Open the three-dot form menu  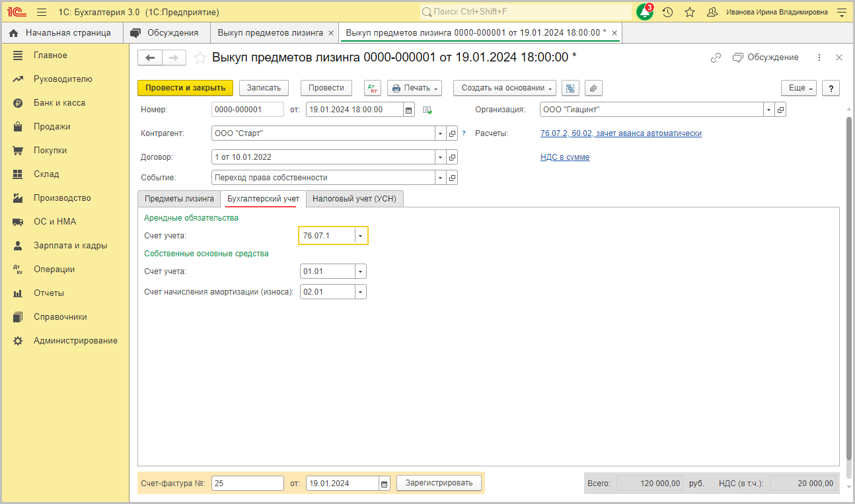(819, 57)
